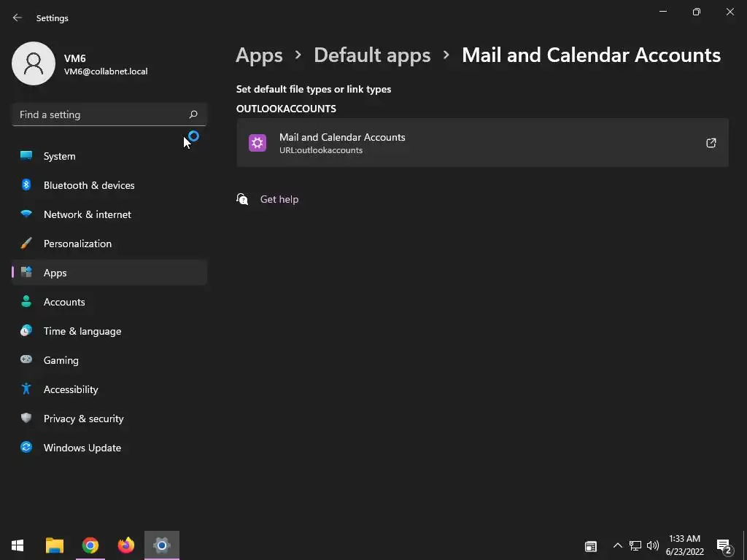Screen dimensions: 747x560
Task: Minimize the Settings window
Action: (x=662, y=12)
